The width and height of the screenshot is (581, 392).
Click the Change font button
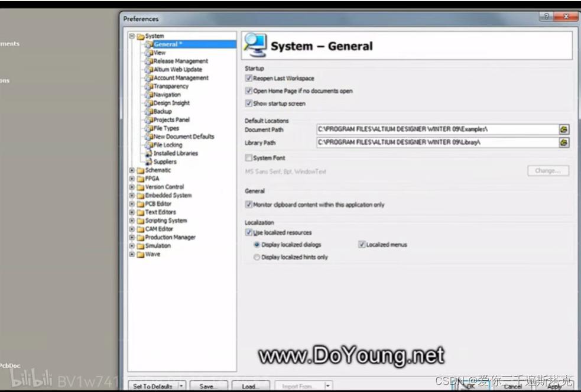tap(548, 171)
